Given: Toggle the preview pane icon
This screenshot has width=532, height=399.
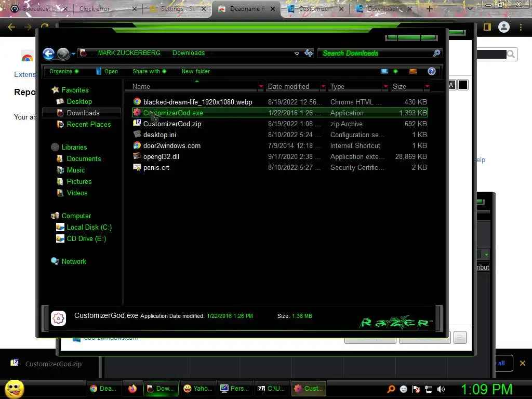Looking at the screenshot, I should (413, 71).
